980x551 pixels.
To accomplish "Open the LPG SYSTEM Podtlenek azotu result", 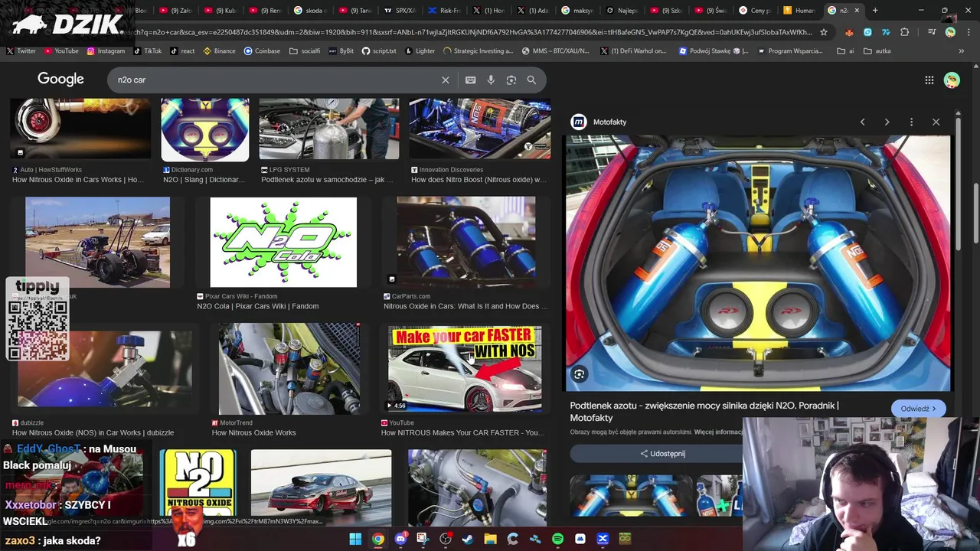I will point(328,129).
